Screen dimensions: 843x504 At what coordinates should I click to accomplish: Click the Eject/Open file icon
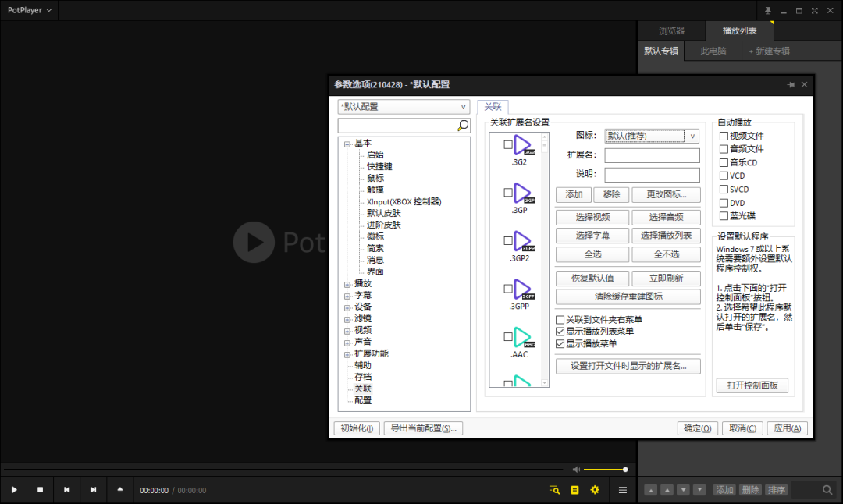tap(120, 490)
